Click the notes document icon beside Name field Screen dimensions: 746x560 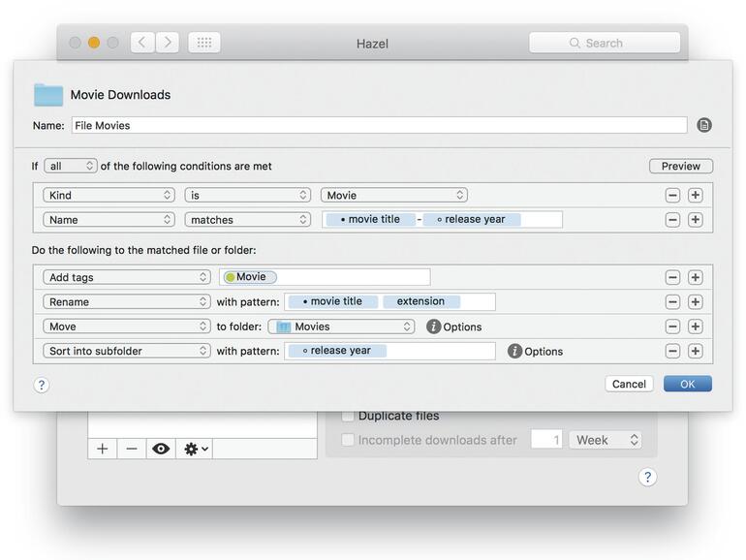coord(704,125)
